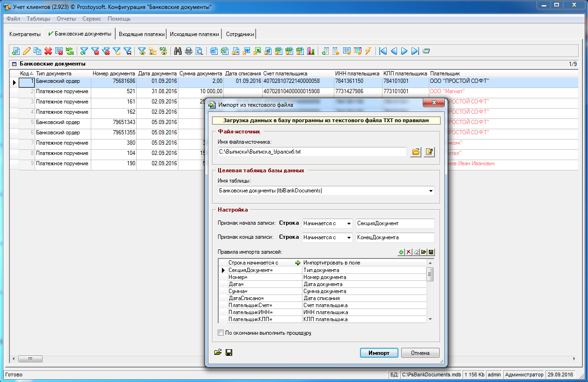Click the pencil edit record icon

[27, 51]
